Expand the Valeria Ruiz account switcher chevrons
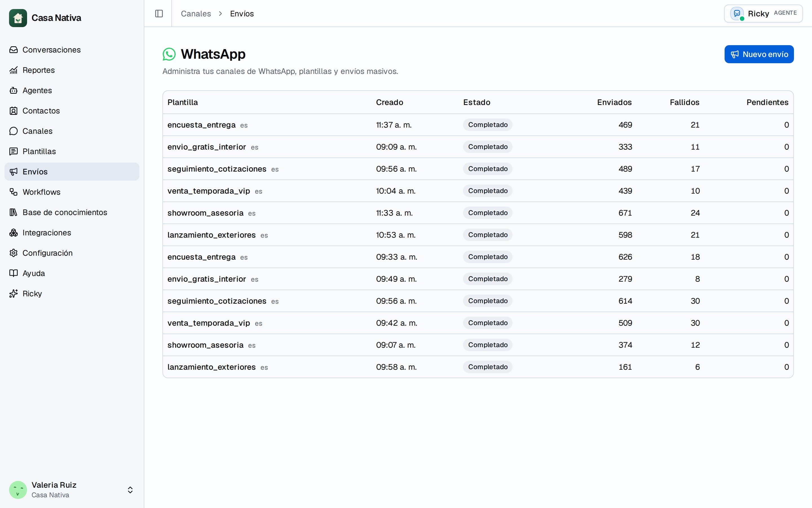This screenshot has height=508, width=812. click(130, 490)
